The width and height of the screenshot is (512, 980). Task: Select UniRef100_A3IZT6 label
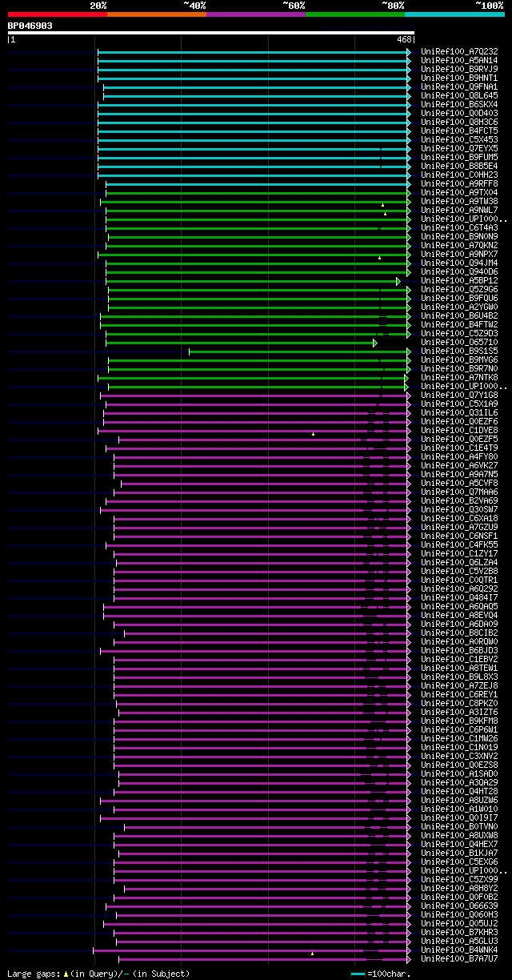click(x=459, y=713)
